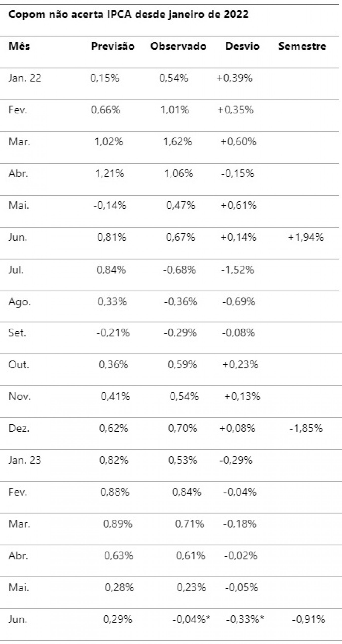Select the +0,61% deviation value
This screenshot has width=342, height=644.
(x=239, y=205)
